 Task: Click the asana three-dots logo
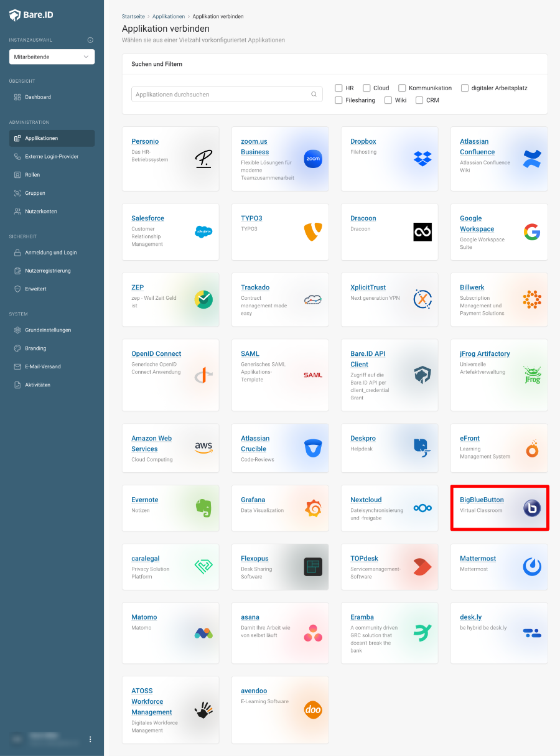click(313, 633)
